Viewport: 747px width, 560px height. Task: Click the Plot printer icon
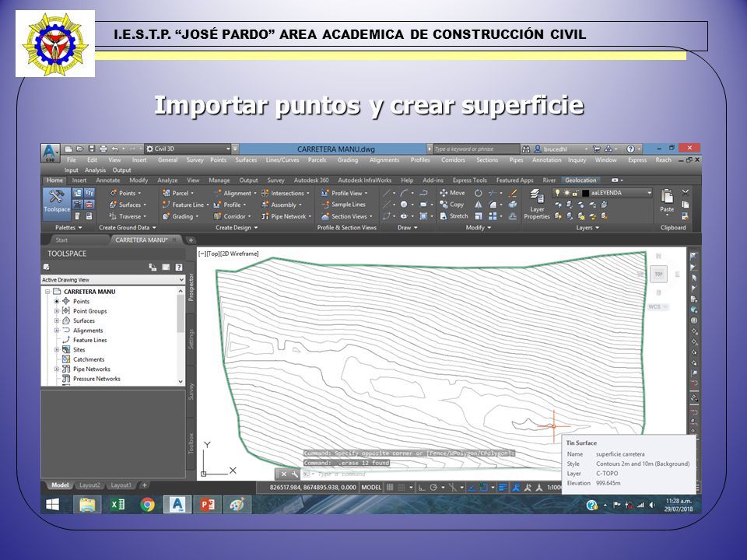point(103,149)
